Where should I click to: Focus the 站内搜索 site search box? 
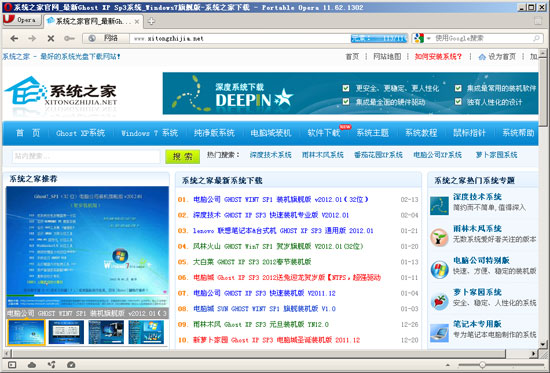coord(86,156)
